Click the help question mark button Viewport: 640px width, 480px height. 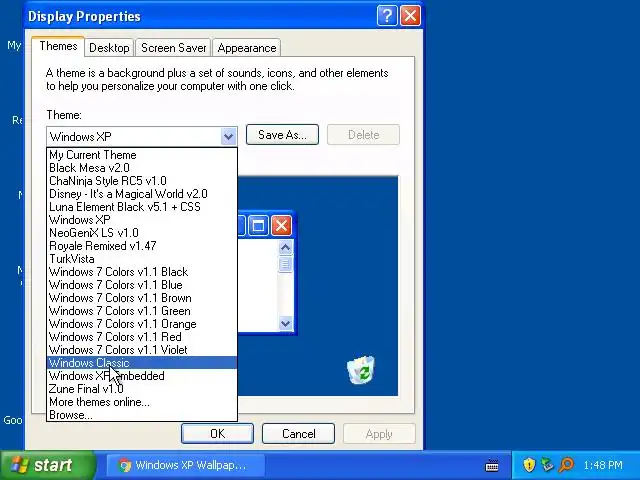(x=387, y=16)
